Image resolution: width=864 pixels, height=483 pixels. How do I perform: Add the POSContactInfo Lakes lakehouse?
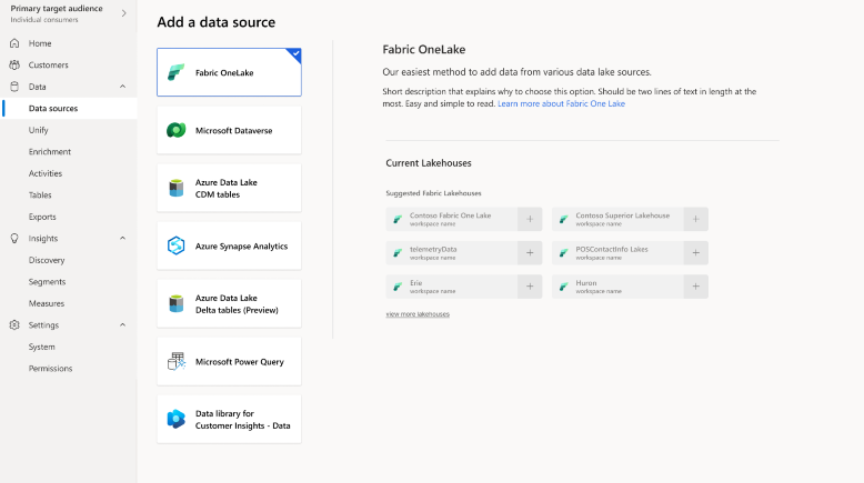(696, 253)
